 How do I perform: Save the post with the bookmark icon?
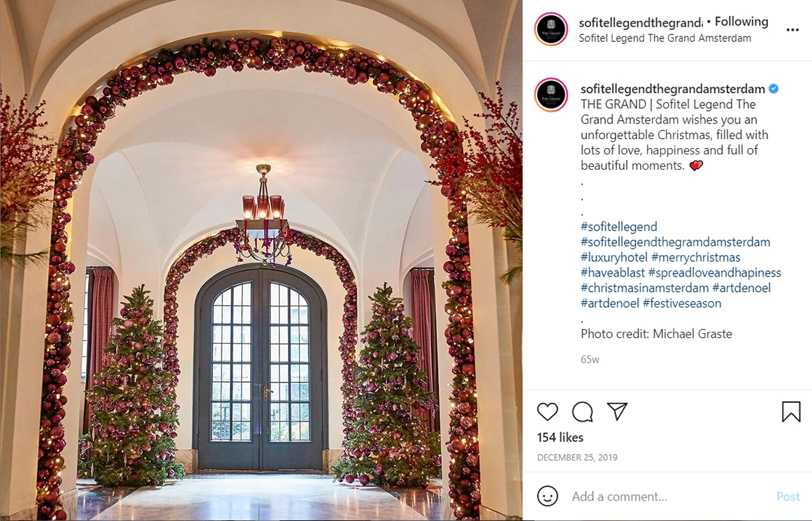pyautogui.click(x=791, y=412)
